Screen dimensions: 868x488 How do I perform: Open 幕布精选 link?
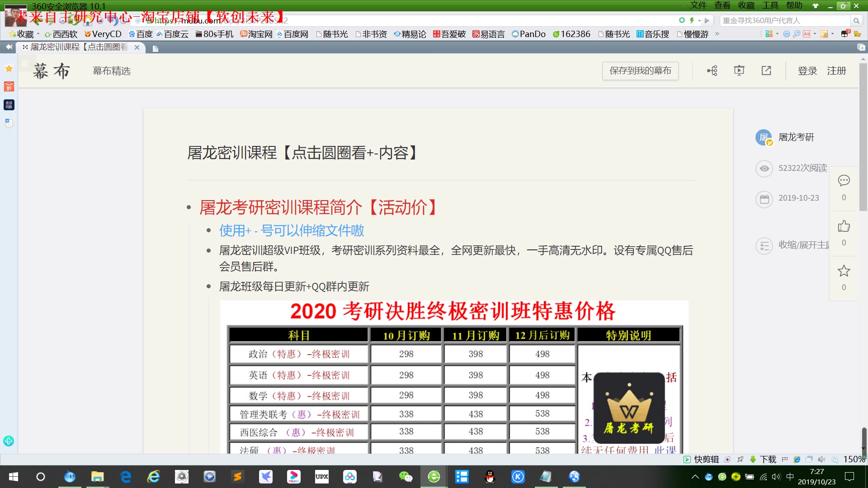(112, 71)
